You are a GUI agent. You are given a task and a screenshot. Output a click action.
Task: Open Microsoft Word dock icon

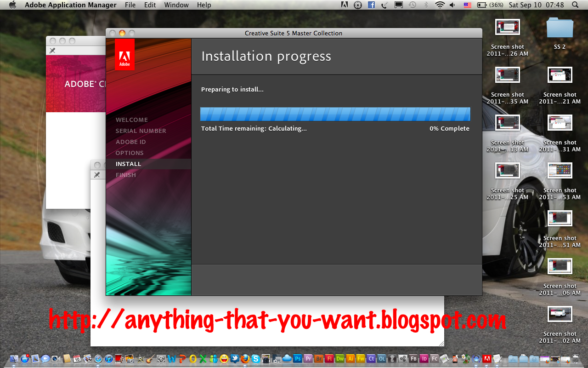point(172,359)
